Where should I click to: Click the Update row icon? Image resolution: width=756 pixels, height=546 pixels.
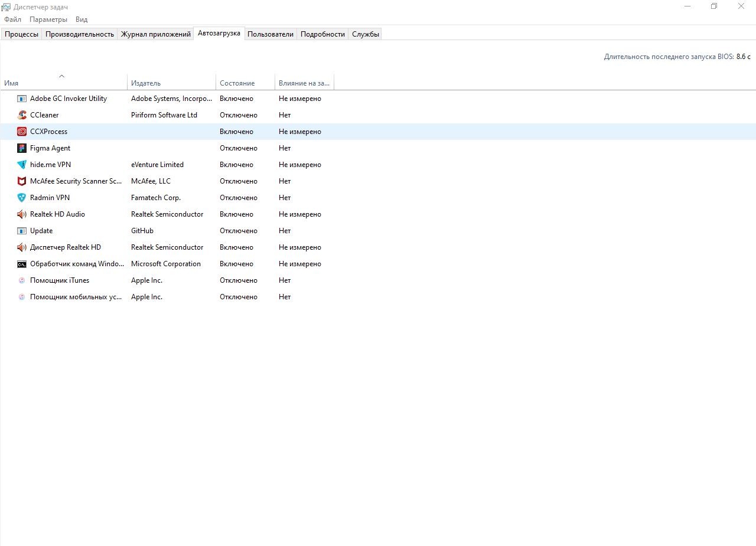pyautogui.click(x=22, y=231)
